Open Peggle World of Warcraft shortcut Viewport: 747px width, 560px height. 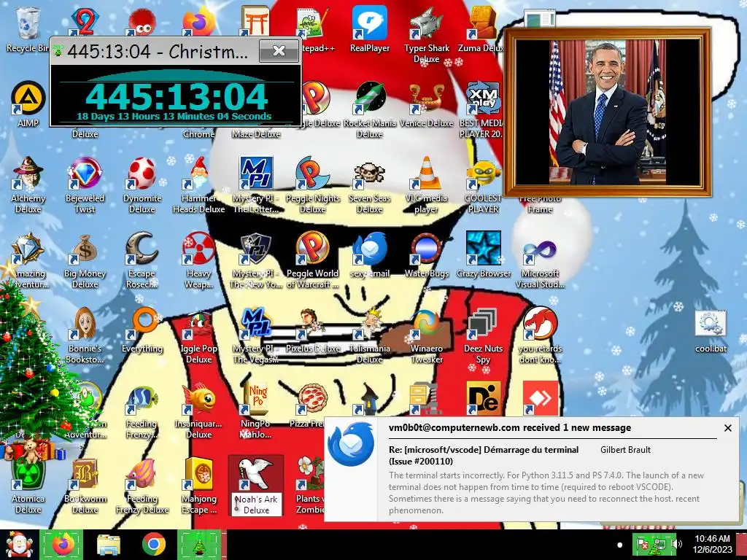[x=312, y=260]
